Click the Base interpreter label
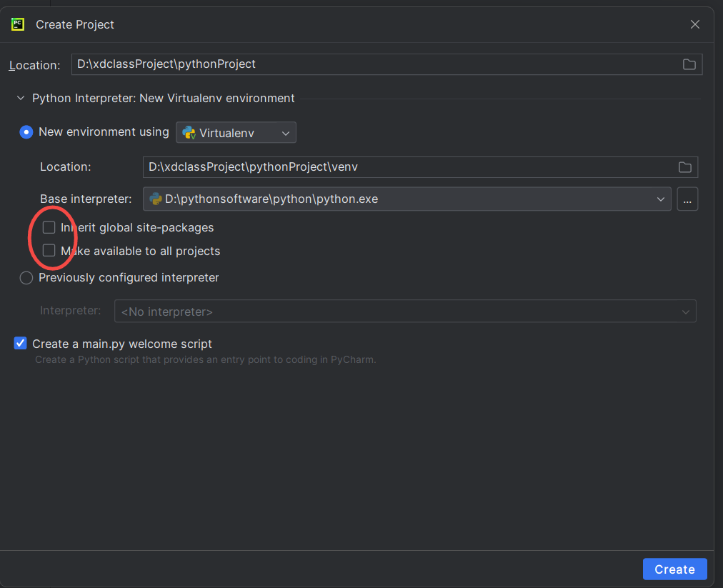The width and height of the screenshot is (723, 588). [x=86, y=199]
